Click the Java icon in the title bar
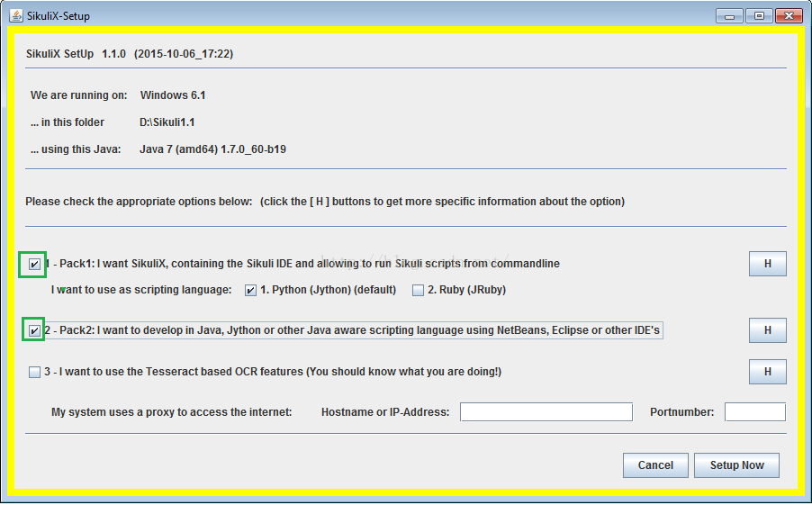 click(16, 15)
